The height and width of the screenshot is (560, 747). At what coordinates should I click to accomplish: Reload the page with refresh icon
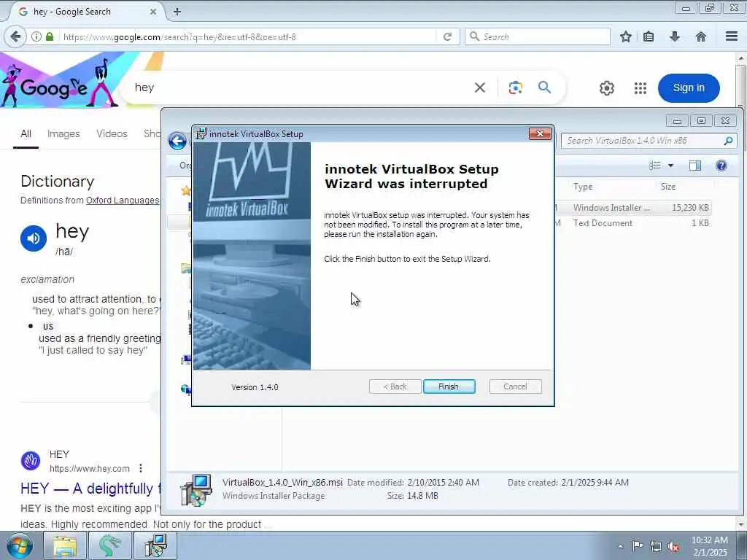447,36
